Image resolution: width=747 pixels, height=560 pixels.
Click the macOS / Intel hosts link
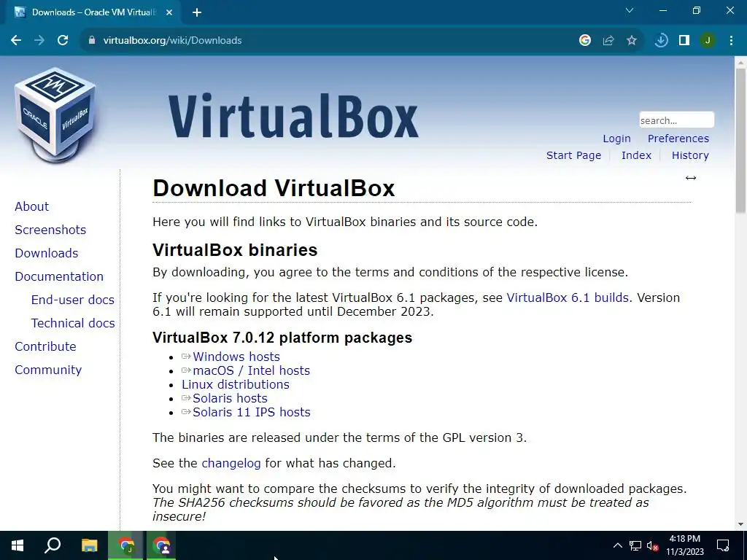pos(251,370)
